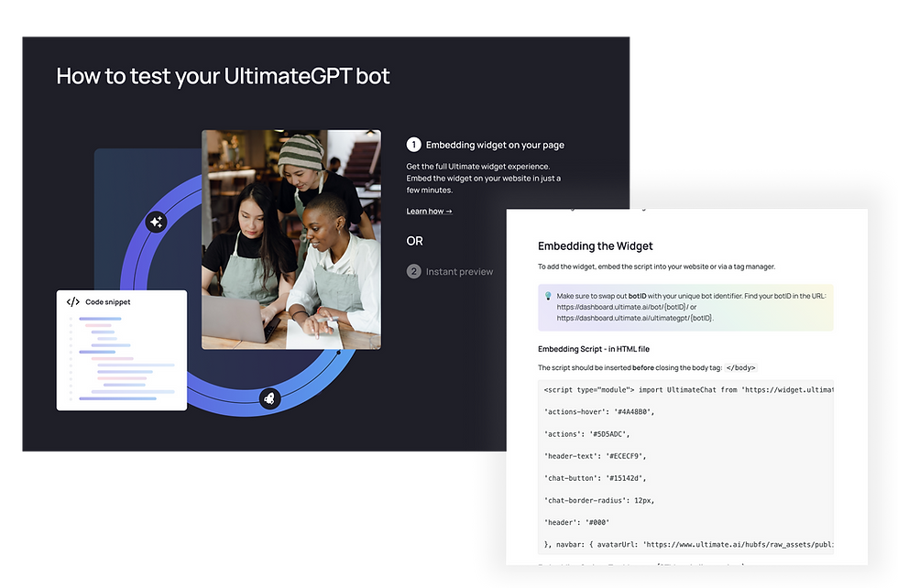Click 'To add the widget, embed the script' sentence
898x588 pixels.
656,267
